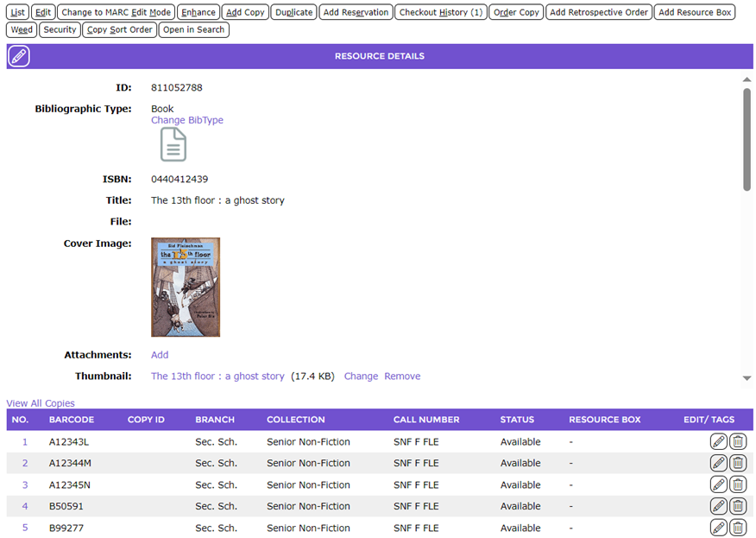Click the Enhance button
Viewport: 756px width, 538px height.
pyautogui.click(x=198, y=12)
